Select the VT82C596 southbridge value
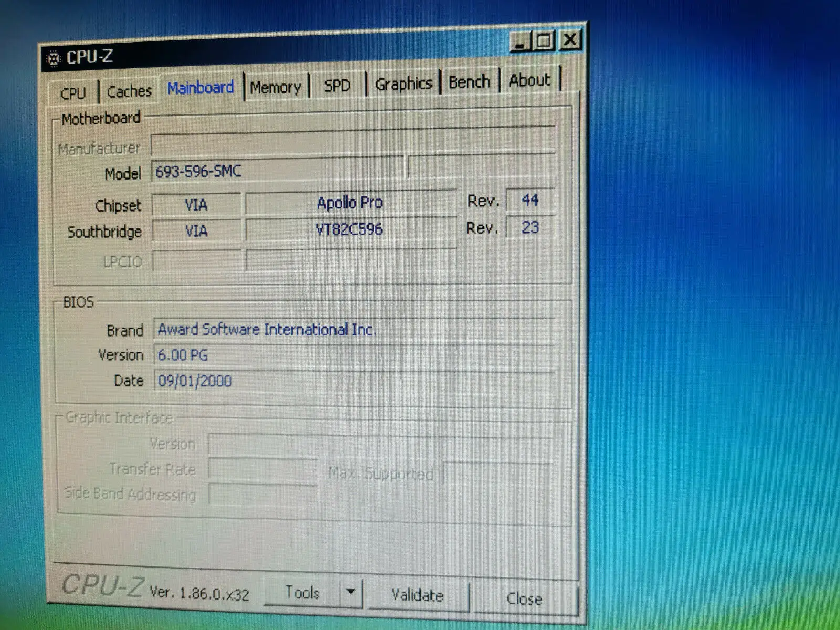 coord(350,229)
